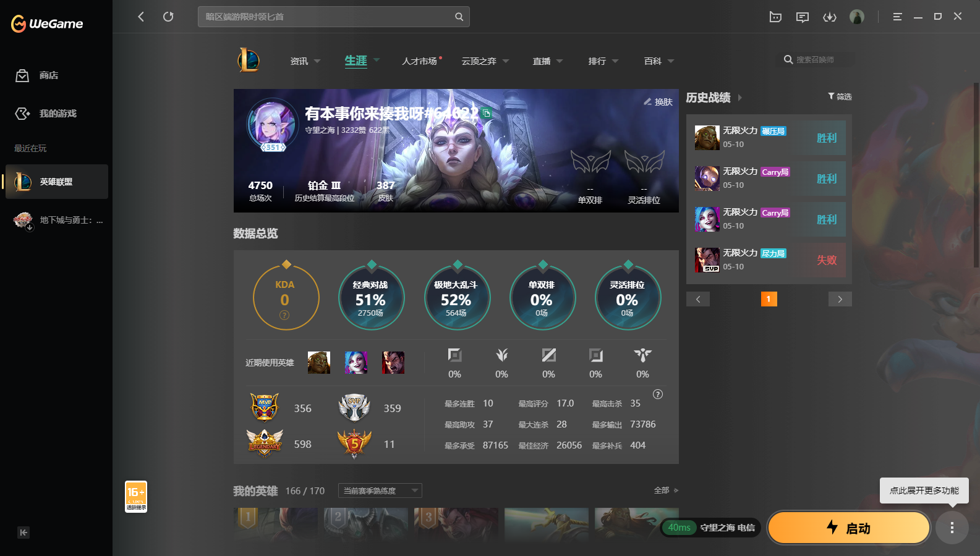Image resolution: width=980 pixels, height=556 pixels.
Task: Click the 灵活排位 0% win rate circle
Action: tap(628, 297)
